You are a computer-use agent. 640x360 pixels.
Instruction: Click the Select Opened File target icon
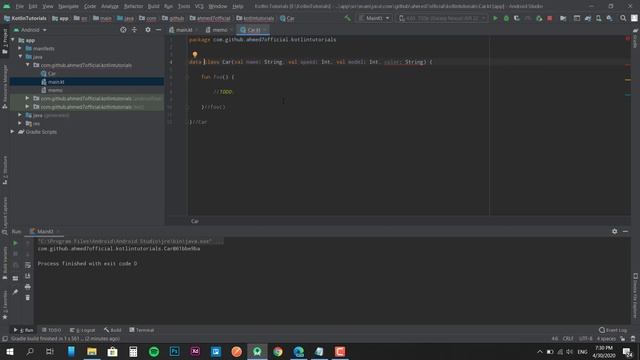[123, 30]
